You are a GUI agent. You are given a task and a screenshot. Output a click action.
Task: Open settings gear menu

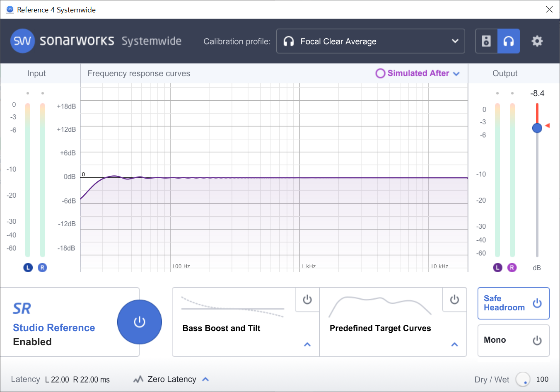pos(537,41)
